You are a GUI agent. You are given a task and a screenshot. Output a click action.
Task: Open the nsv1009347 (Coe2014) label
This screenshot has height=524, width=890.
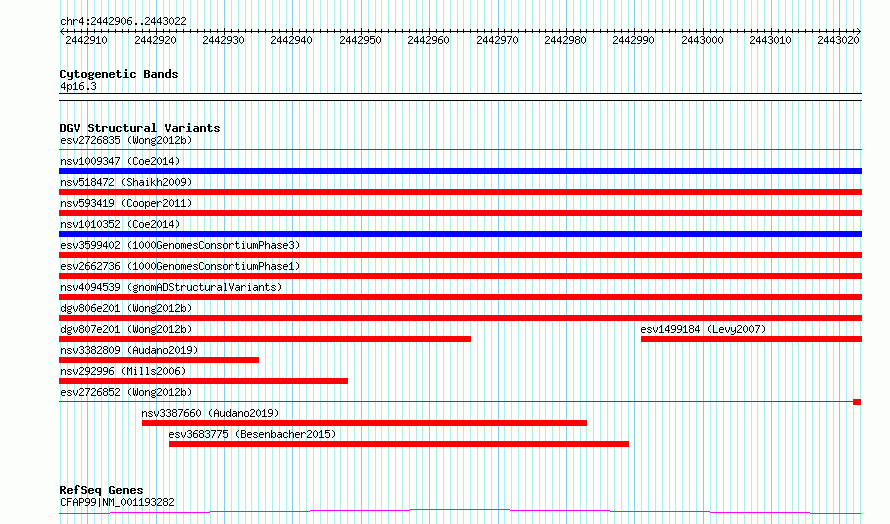click(120, 161)
